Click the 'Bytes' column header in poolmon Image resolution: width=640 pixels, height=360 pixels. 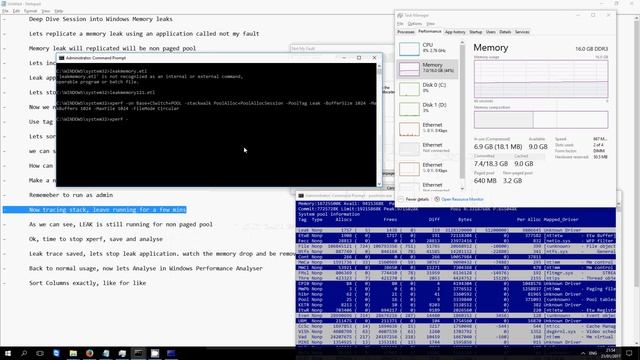pyautogui.click(x=464, y=220)
